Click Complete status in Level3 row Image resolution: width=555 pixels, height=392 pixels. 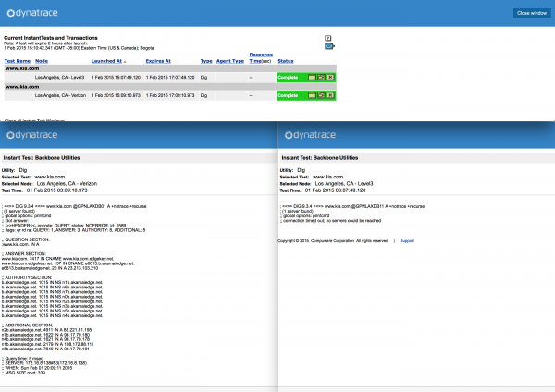click(x=288, y=77)
